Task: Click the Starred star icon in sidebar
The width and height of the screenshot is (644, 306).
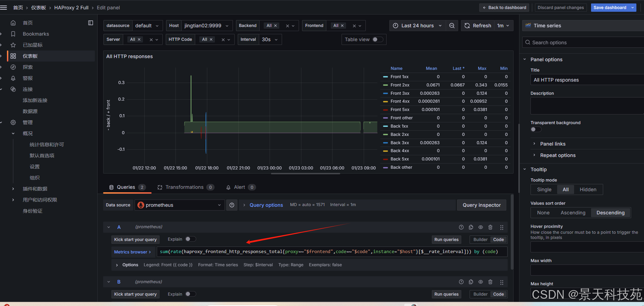Action: tap(13, 45)
